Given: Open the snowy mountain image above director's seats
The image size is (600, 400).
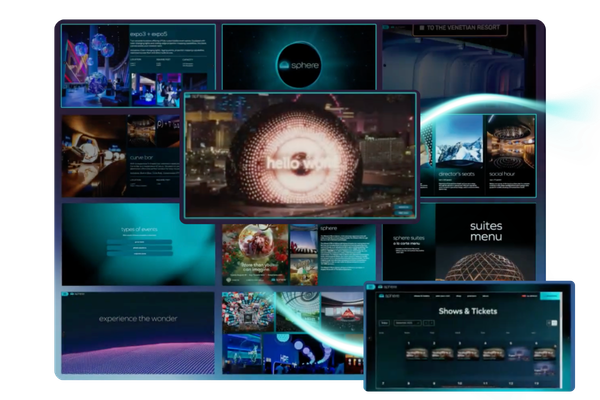Looking at the screenshot, I should 459,141.
